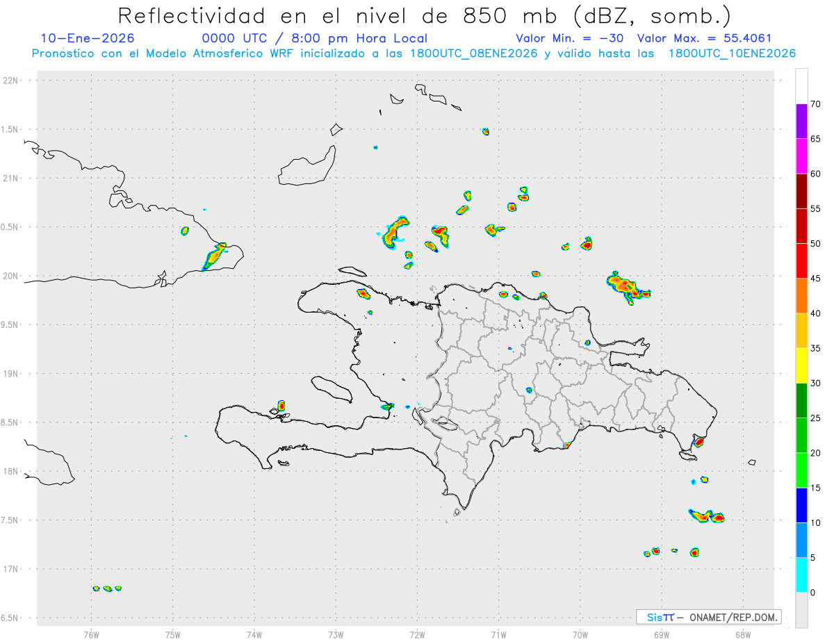Pick the gold 35–40 dBZ swatch
This screenshot has height=644, width=834.
coord(801,331)
